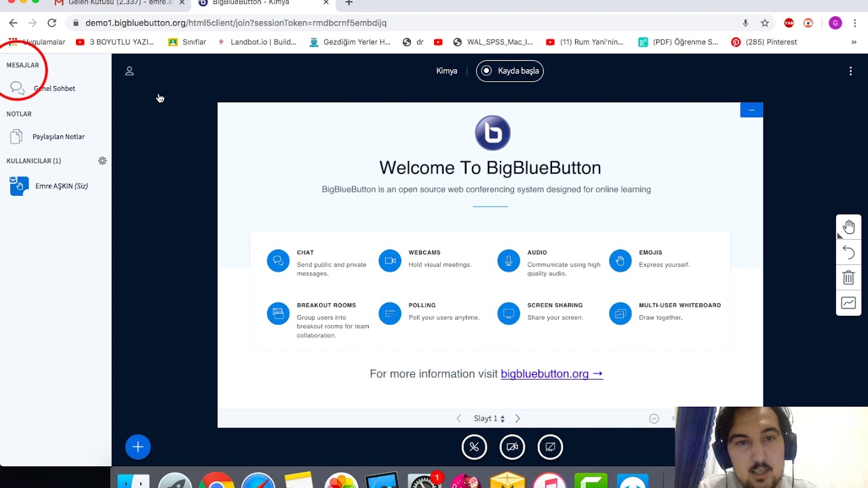
Task: Go back in browser history
Action: [x=13, y=23]
